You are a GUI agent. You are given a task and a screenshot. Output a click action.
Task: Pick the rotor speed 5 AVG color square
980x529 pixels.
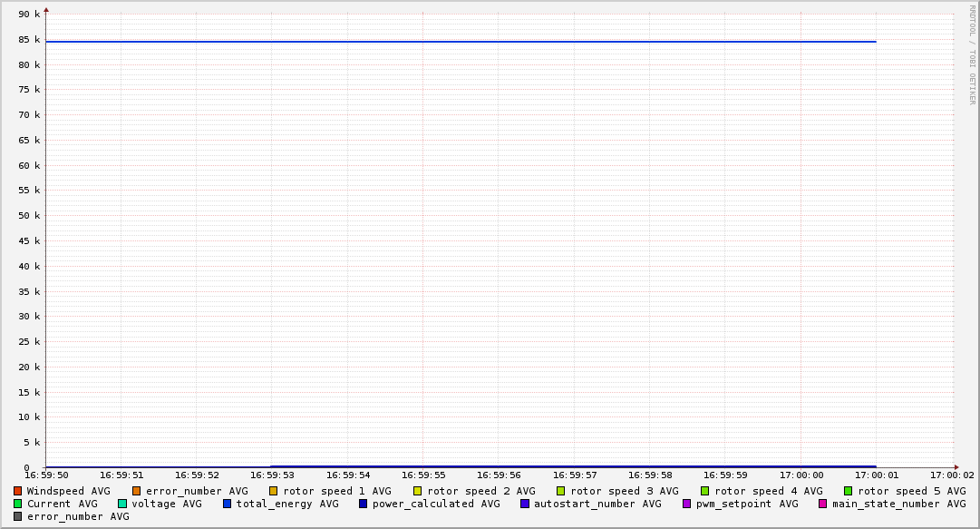pyautogui.click(x=849, y=491)
